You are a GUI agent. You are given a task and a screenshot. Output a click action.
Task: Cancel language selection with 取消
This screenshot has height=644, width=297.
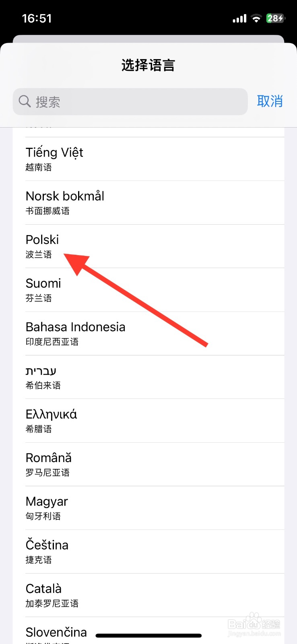click(x=270, y=101)
